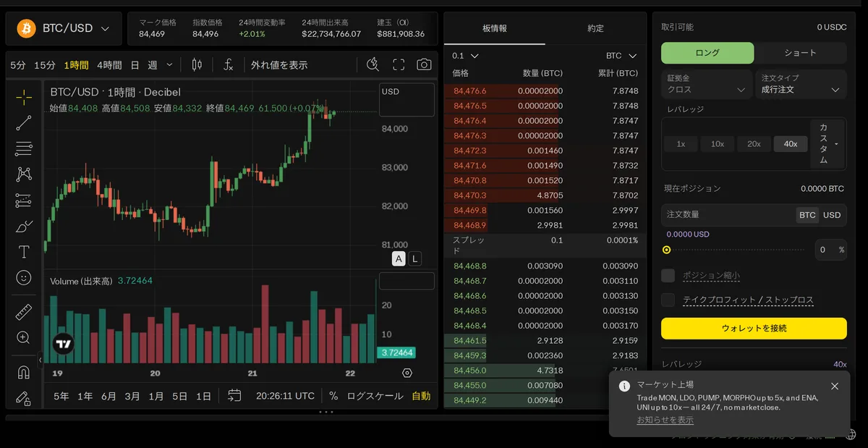Switch to the 約定 tab

pos(595,28)
